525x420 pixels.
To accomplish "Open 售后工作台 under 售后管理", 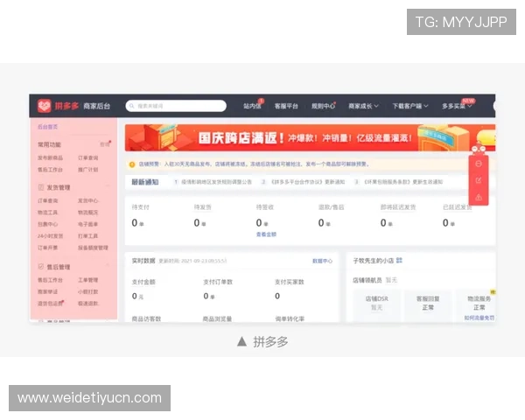I will (x=50, y=280).
